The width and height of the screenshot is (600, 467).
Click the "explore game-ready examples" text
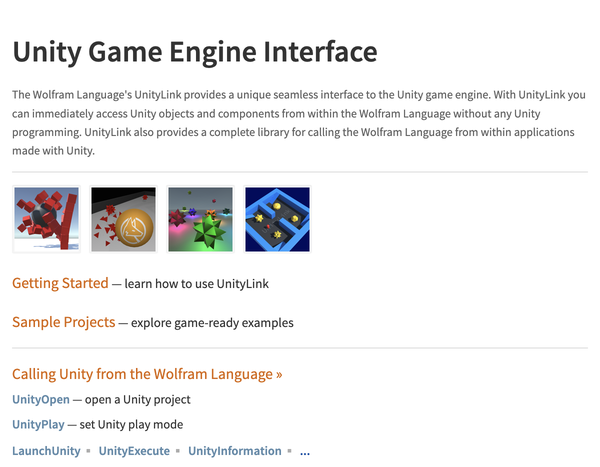click(212, 323)
